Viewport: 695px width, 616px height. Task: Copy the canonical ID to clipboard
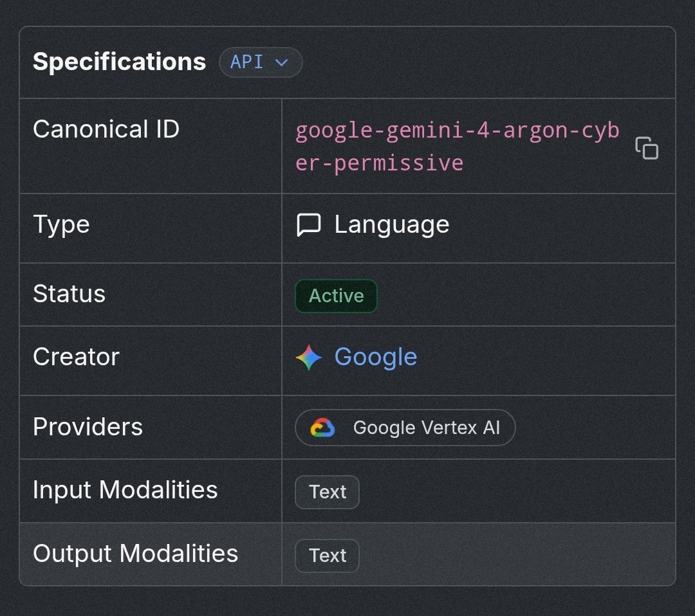[x=647, y=148]
